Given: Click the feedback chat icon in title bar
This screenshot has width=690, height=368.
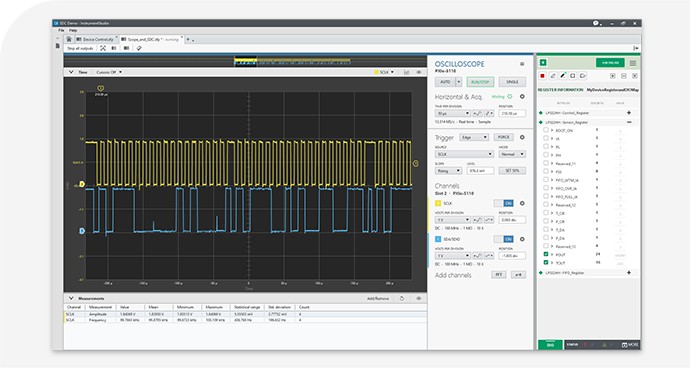Looking at the screenshot, I should point(596,23).
